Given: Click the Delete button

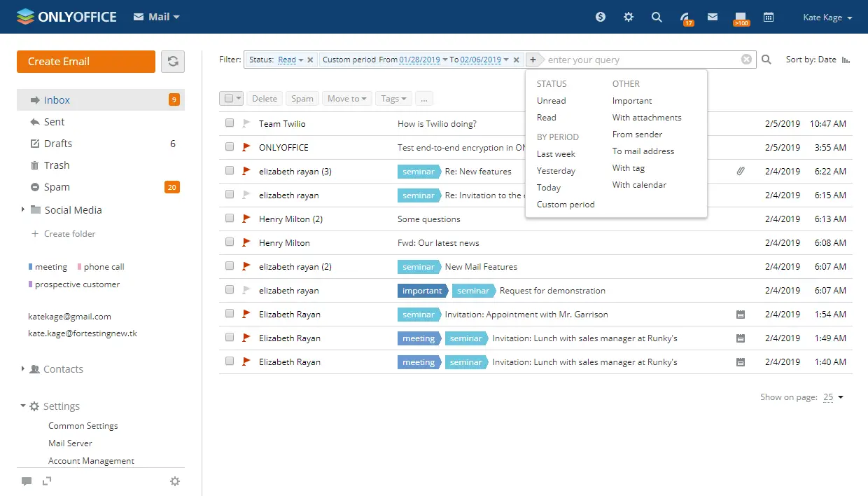Looking at the screenshot, I should pyautogui.click(x=265, y=99).
